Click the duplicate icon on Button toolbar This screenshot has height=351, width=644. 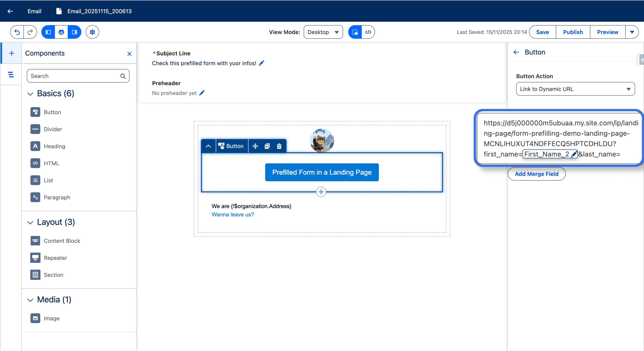(267, 146)
